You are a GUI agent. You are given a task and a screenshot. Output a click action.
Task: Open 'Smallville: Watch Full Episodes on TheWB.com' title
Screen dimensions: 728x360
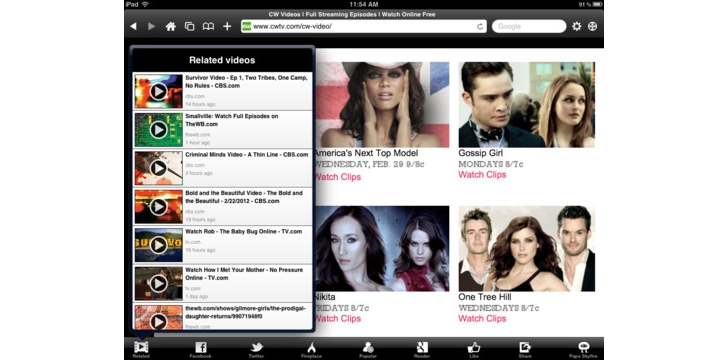click(x=232, y=120)
